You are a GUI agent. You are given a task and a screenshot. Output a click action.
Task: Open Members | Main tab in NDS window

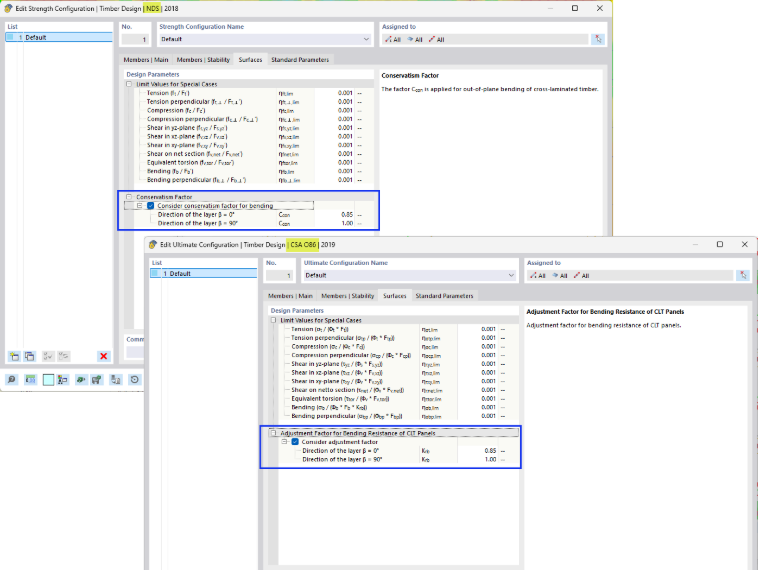tap(146, 60)
